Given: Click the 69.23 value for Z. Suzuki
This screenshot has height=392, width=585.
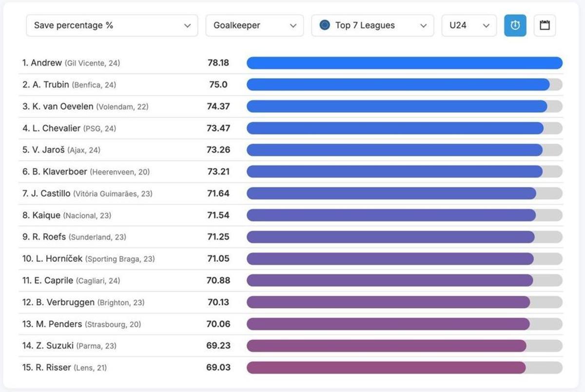Looking at the screenshot, I should point(218,346).
